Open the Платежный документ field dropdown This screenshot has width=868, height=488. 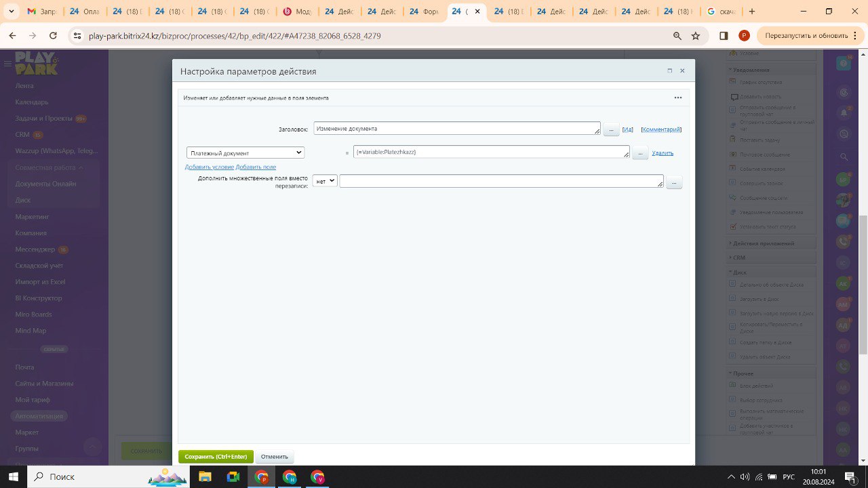point(245,153)
